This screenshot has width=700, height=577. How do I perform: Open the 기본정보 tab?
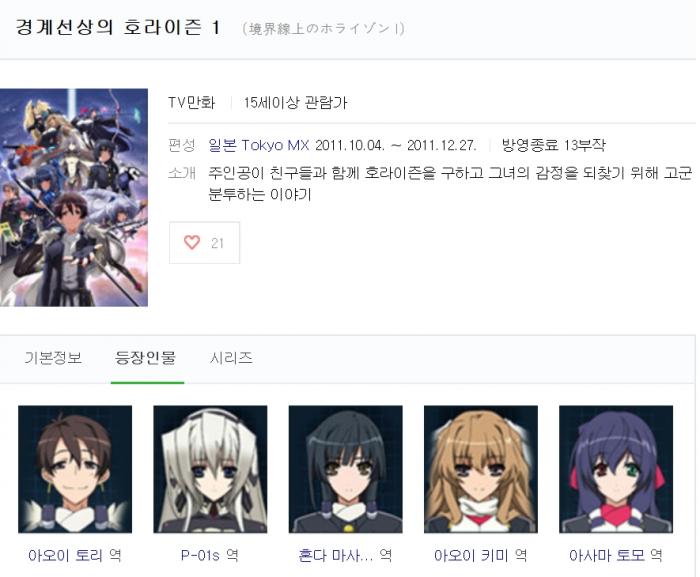pos(53,358)
